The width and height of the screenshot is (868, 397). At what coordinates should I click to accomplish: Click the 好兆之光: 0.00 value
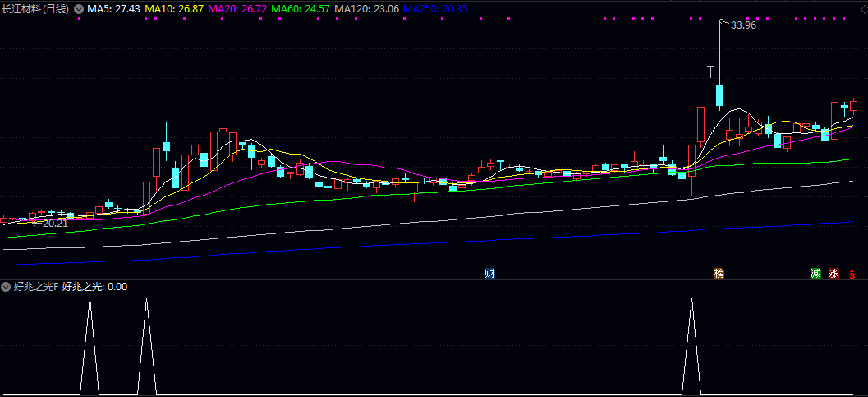point(94,287)
